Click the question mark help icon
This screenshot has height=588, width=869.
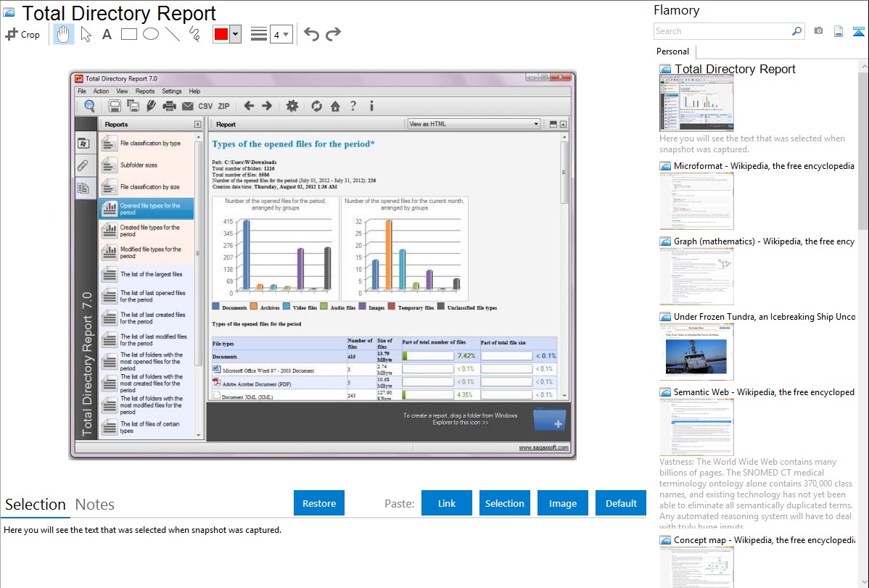353,106
